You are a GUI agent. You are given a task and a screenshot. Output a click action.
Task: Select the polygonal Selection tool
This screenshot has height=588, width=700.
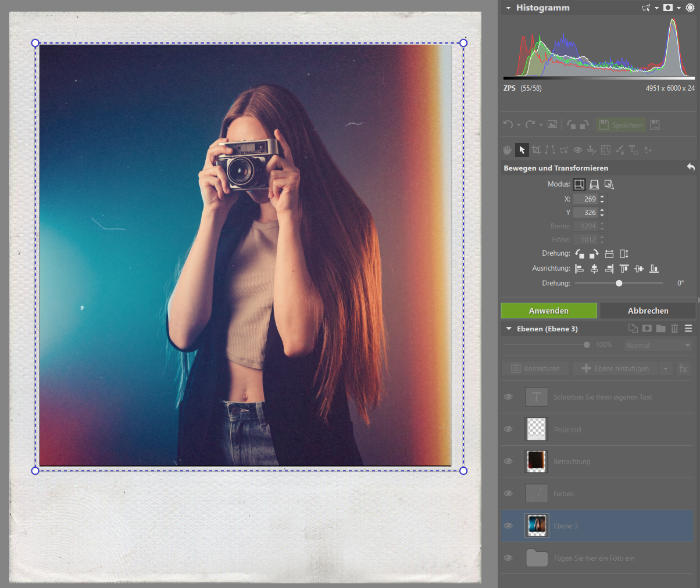click(x=563, y=150)
